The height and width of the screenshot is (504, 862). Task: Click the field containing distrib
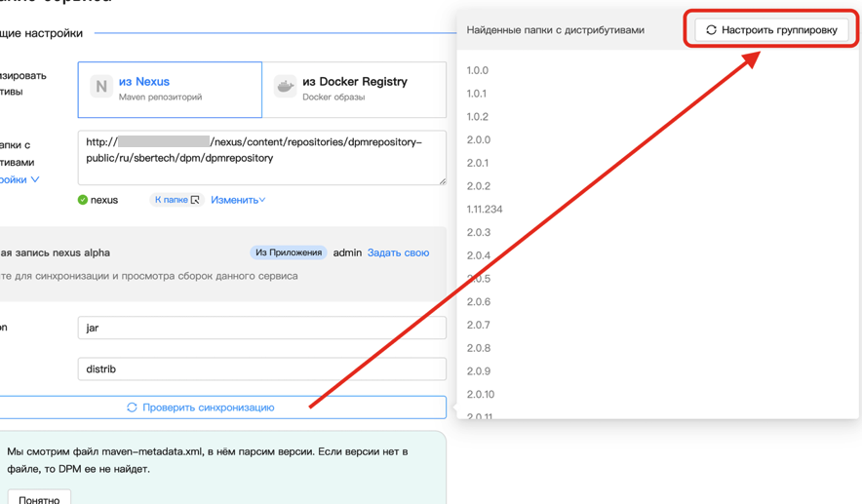coord(261,369)
